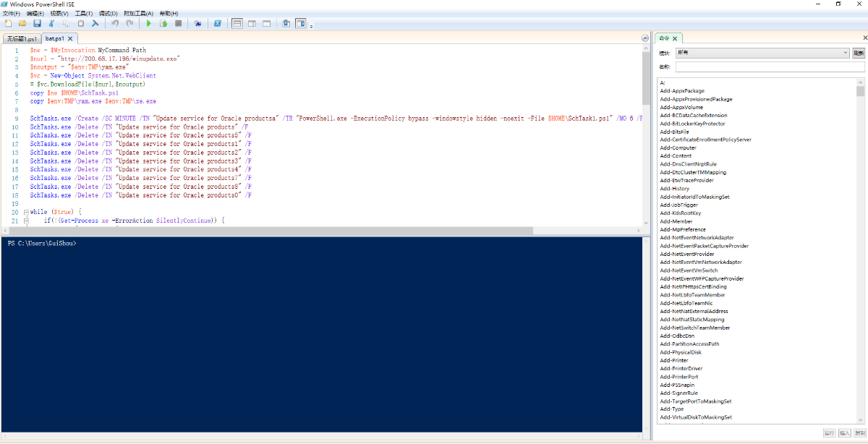The height and width of the screenshot is (444, 868).
Task: Click the command list vertical scrollbar
Action: 861,249
